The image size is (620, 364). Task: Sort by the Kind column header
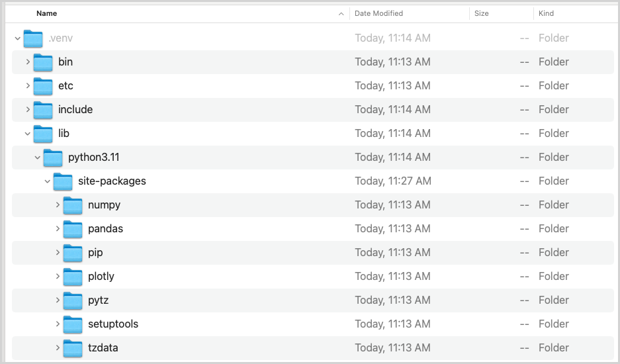click(546, 13)
